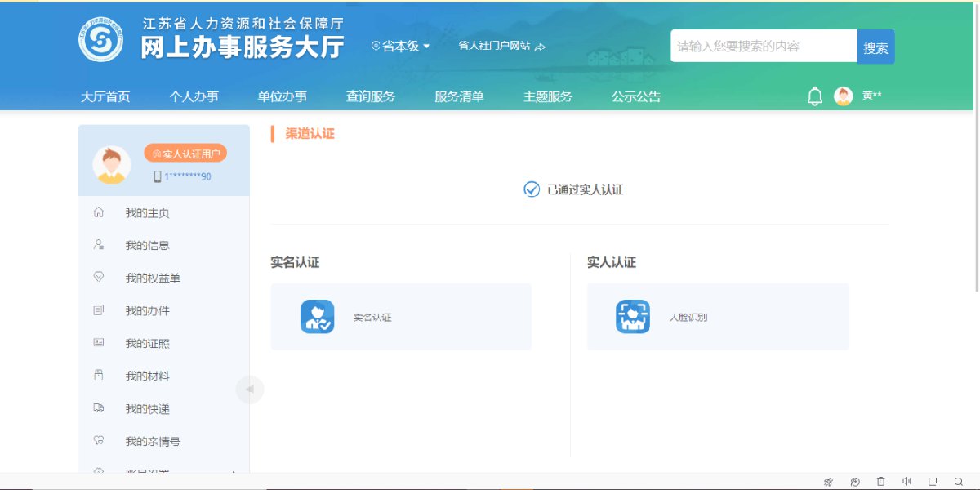Image resolution: width=980 pixels, height=490 pixels.
Task: Open the 省本级 region dropdown
Action: pos(400,47)
